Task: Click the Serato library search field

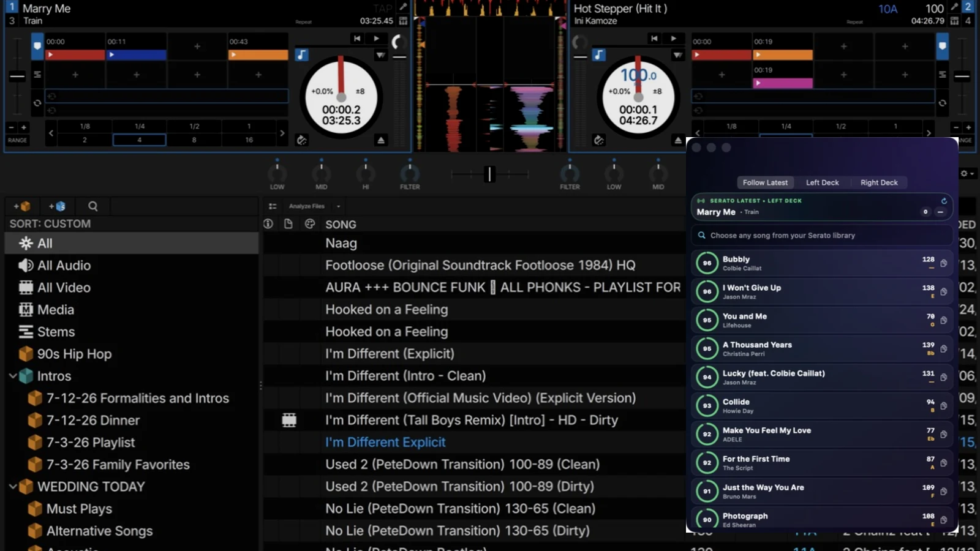Action: 822,235
